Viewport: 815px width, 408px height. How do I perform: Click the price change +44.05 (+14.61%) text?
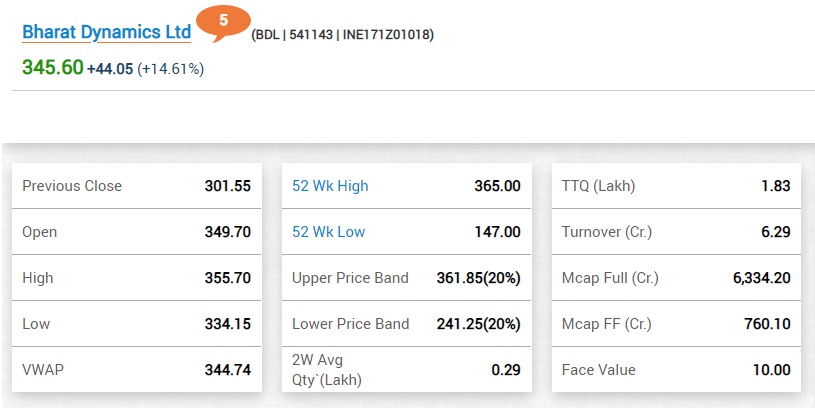click(146, 69)
